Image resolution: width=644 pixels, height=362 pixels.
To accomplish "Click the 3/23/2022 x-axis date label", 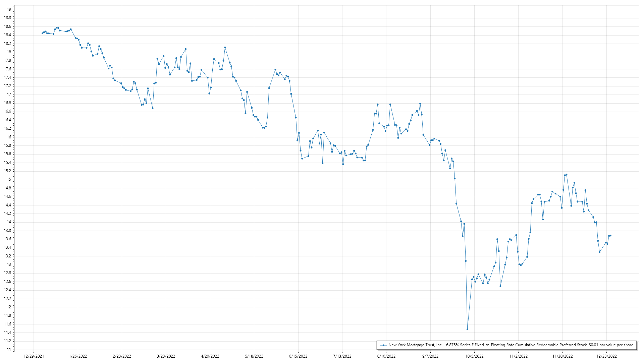I will (x=166, y=356).
